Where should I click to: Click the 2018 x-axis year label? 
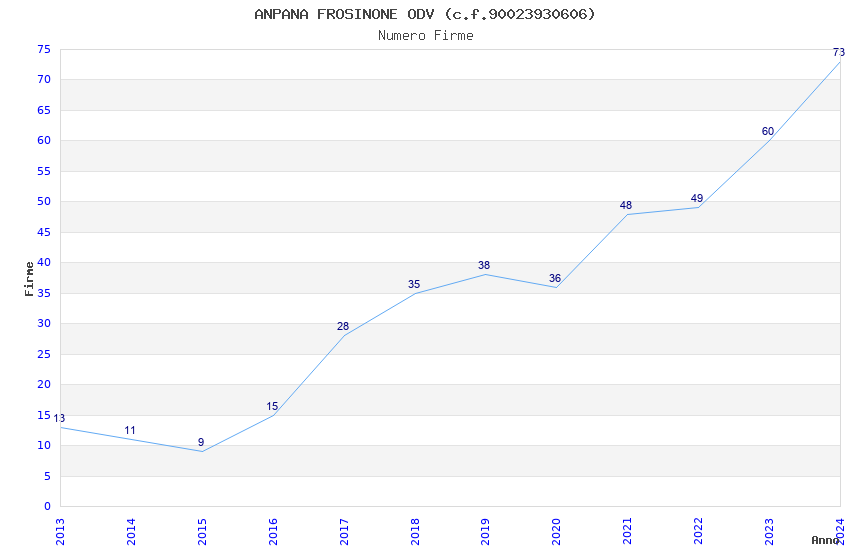pyautogui.click(x=415, y=532)
